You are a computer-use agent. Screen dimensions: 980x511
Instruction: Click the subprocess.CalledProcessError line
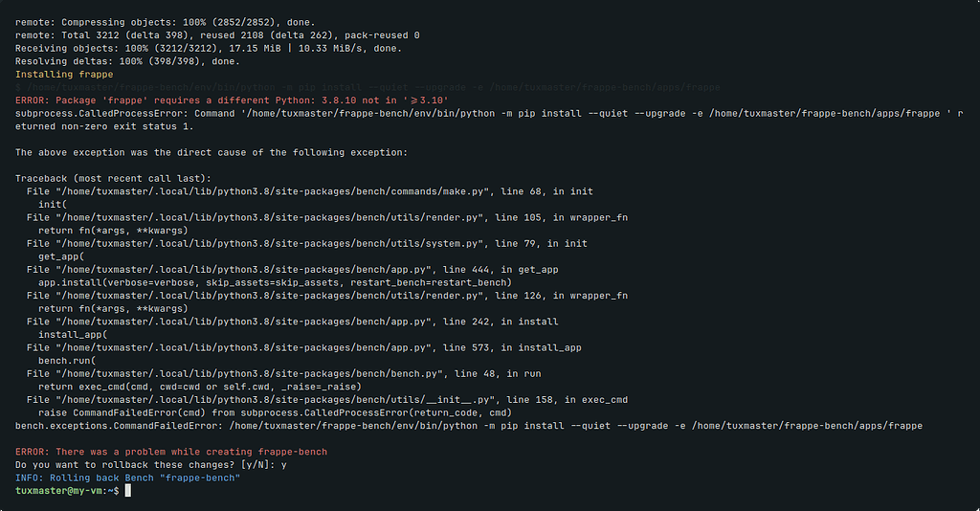point(489,120)
